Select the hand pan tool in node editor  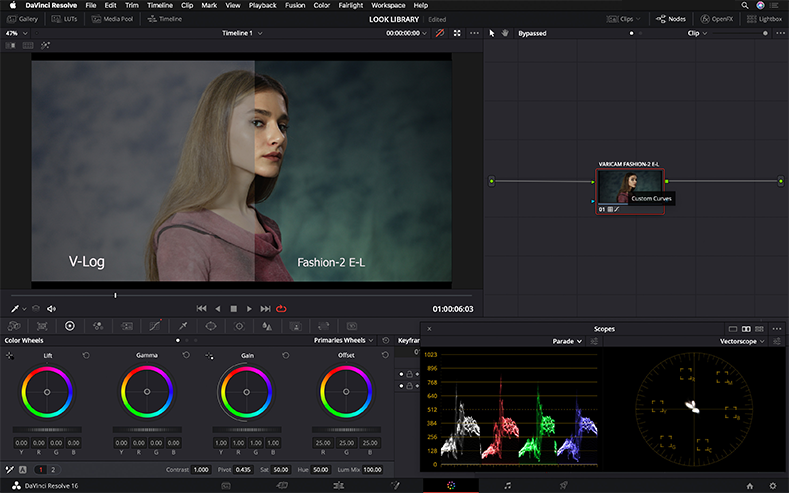click(x=505, y=33)
